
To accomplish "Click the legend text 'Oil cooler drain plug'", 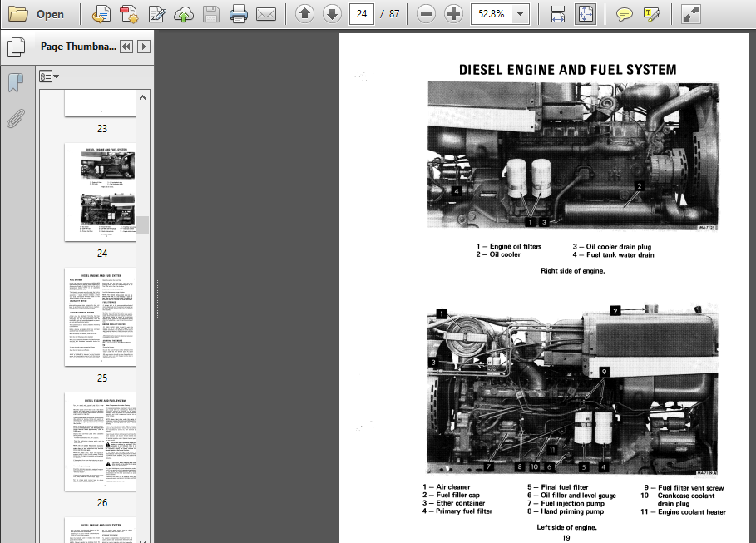I will coord(619,247).
